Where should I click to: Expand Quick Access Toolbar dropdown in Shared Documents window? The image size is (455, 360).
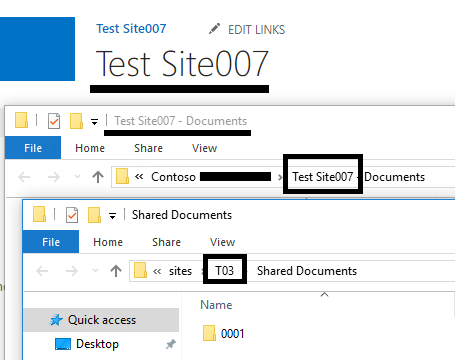point(112,216)
